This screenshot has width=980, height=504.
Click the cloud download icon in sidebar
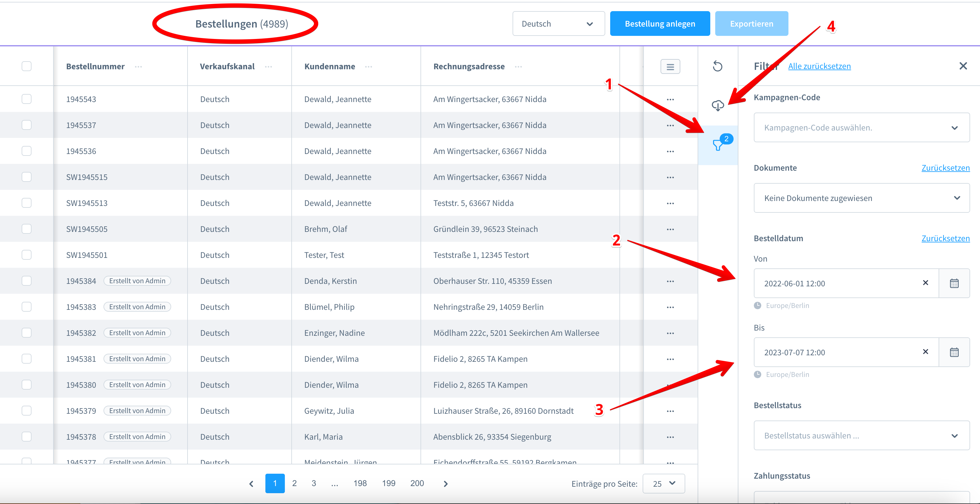point(717,105)
